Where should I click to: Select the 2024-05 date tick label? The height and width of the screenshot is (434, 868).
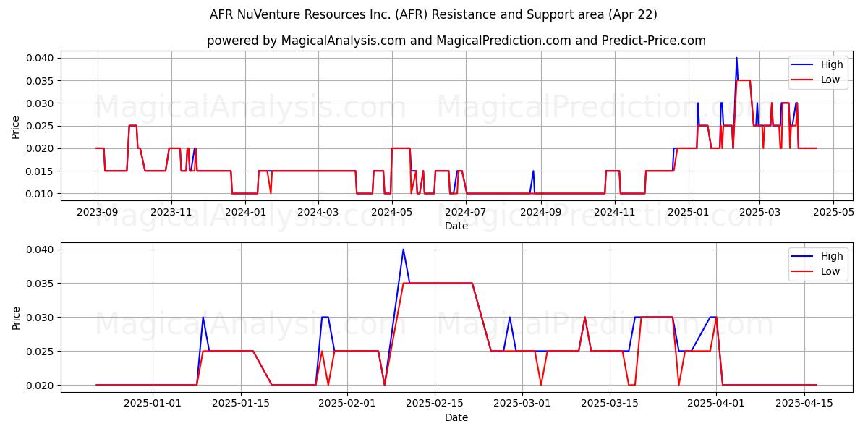[391, 212]
